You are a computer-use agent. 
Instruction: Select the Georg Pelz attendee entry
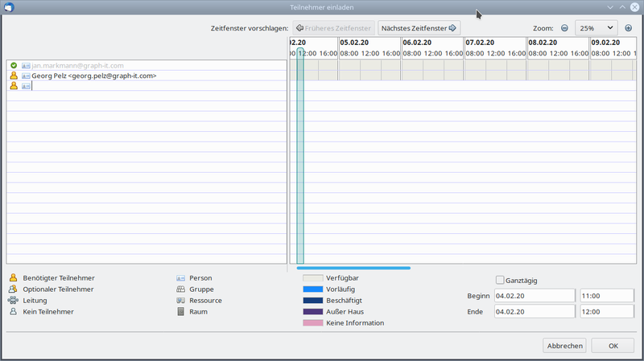[x=93, y=76]
